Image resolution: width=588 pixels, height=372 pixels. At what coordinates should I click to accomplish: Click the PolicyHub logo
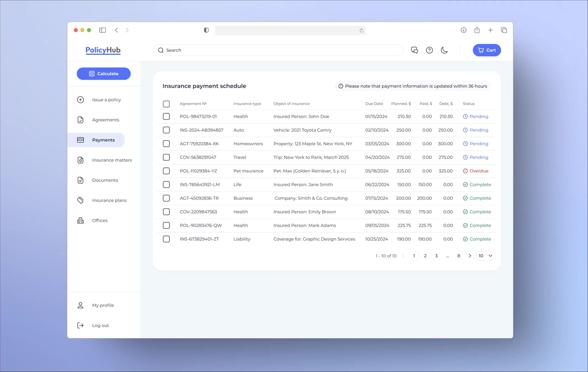pos(103,50)
